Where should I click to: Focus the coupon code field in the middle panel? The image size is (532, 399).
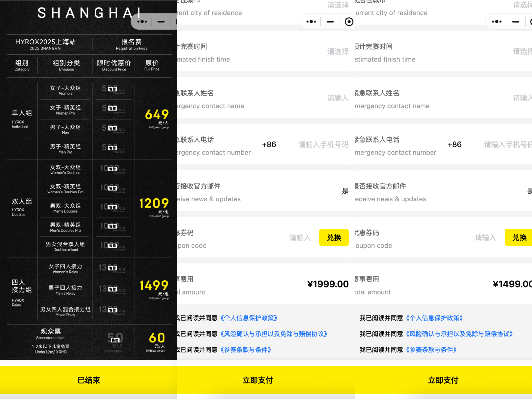pos(300,238)
